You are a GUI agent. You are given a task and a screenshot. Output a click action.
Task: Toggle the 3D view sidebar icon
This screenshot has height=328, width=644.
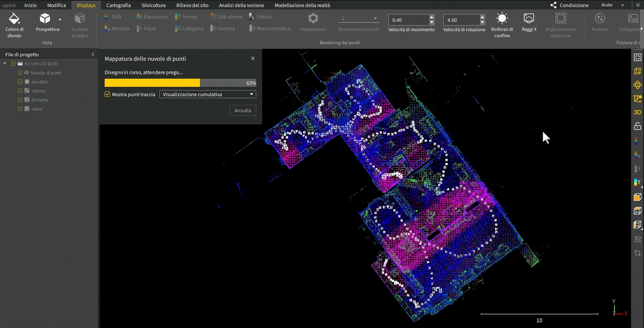638,112
